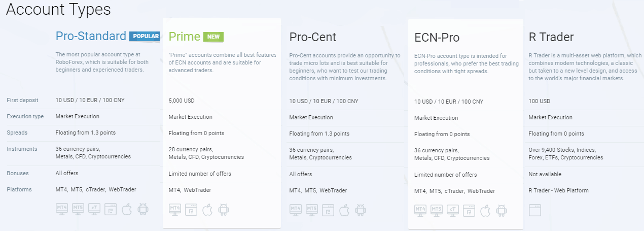
Task: Click the POPULAR badge next to Pro-Standard
Action: pos(145,36)
